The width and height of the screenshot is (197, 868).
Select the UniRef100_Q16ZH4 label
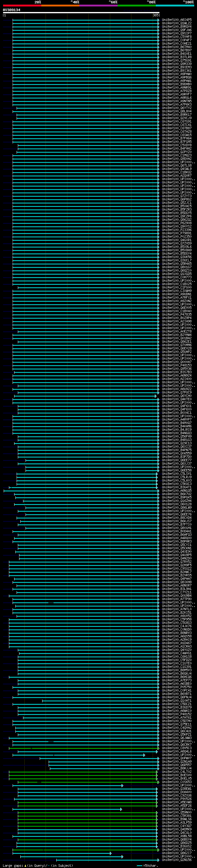[x=177, y=501]
